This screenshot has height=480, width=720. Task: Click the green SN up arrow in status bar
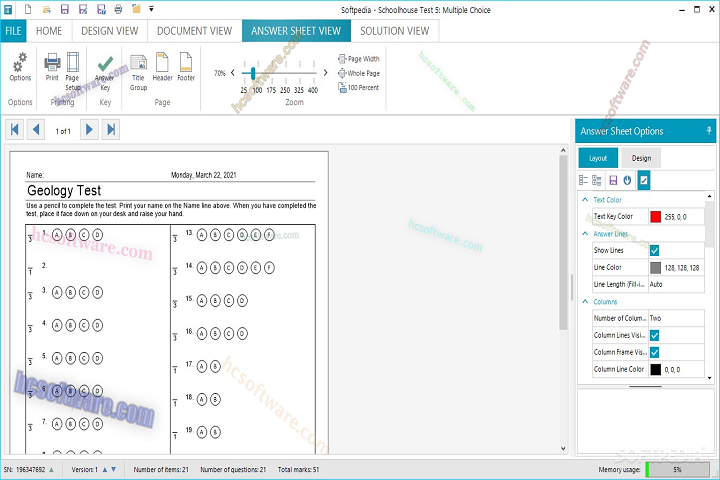[51, 469]
